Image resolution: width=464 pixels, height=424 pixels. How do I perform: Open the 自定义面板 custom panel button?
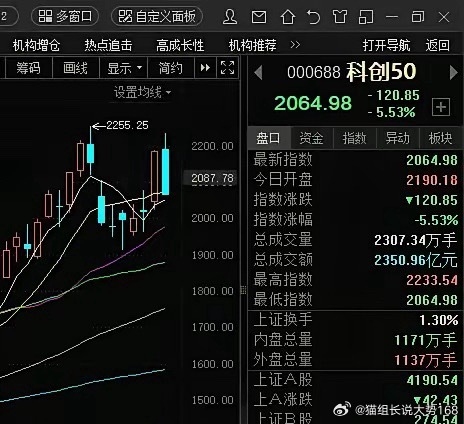coord(157,16)
